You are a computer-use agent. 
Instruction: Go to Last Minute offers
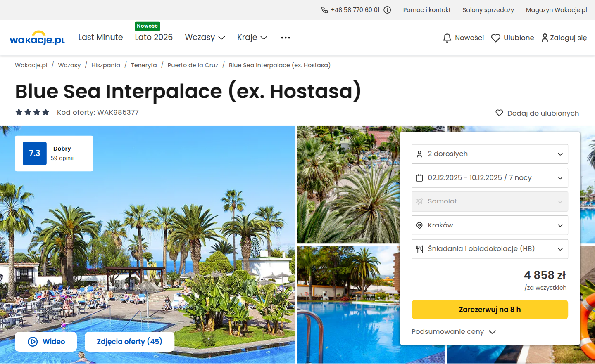click(101, 38)
